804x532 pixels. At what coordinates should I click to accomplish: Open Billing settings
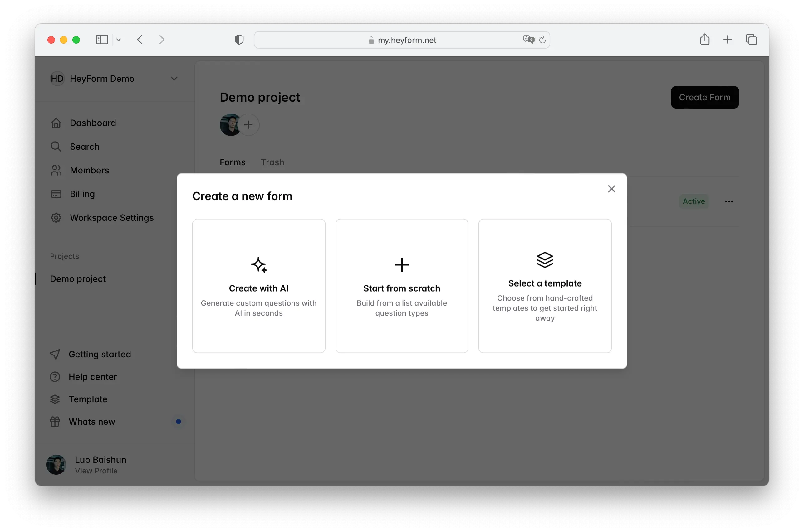(82, 194)
